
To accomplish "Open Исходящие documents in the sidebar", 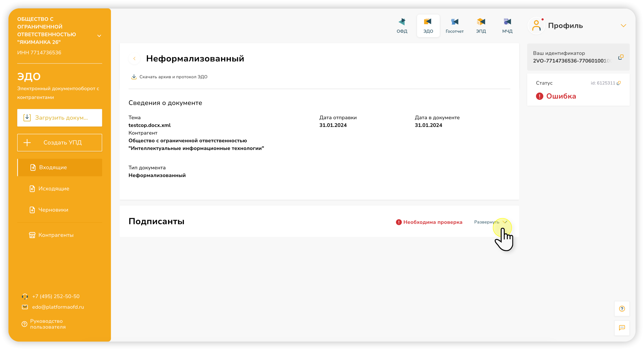I will coord(53,189).
